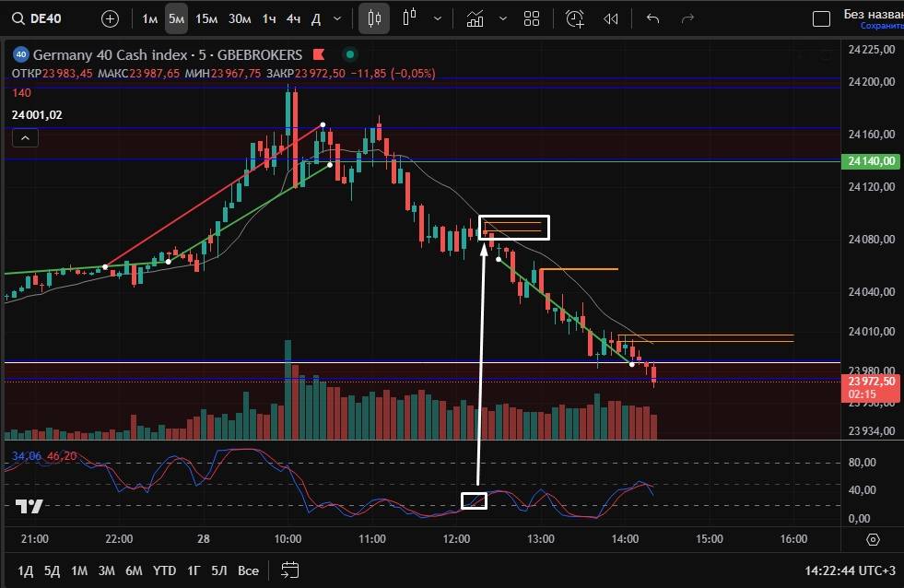Open indicator templates four-squares icon

point(531,18)
